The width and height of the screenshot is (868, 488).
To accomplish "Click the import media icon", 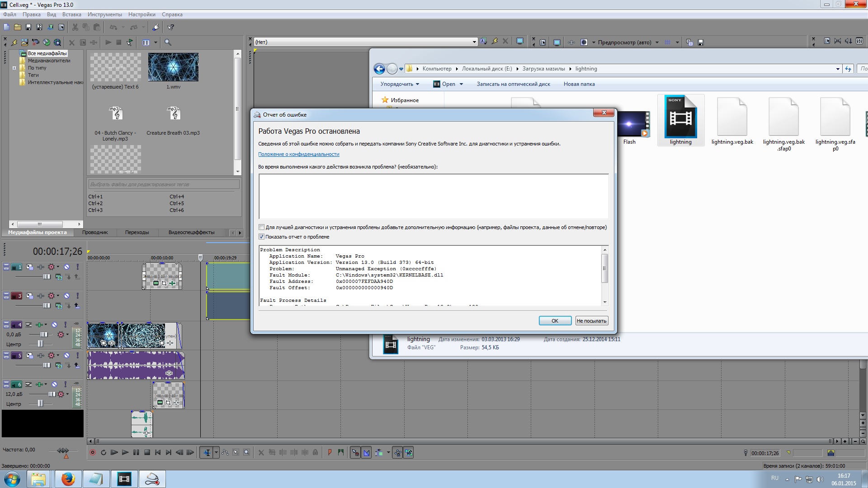I will [24, 42].
